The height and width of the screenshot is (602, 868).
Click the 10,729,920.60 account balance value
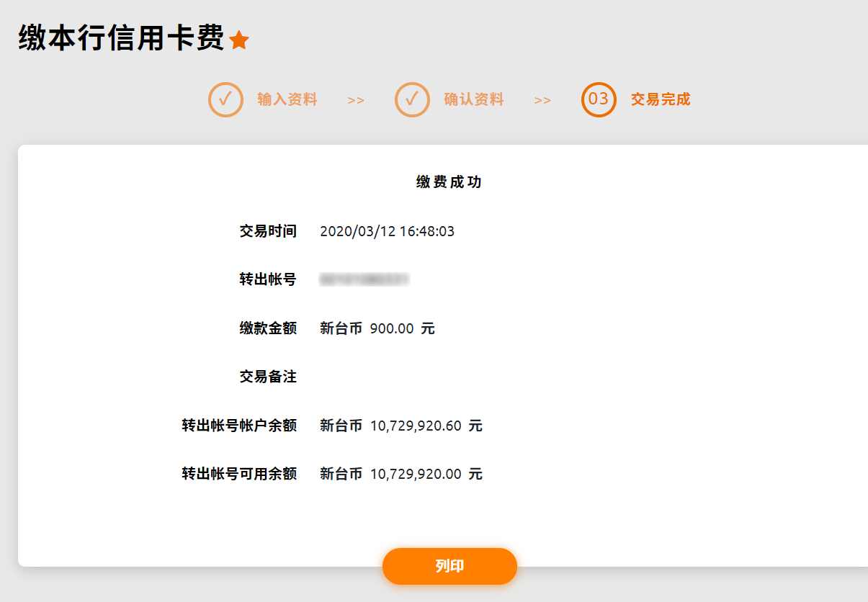tap(416, 426)
